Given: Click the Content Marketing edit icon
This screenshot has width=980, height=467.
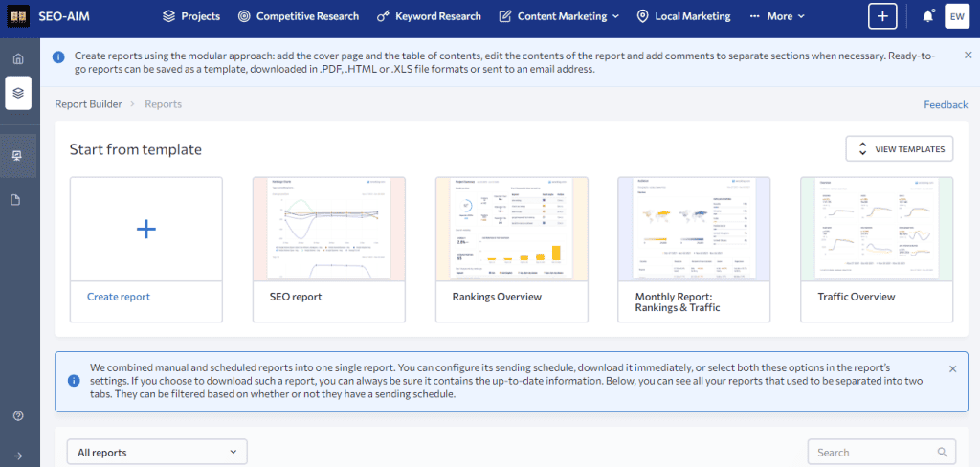Looking at the screenshot, I should coord(505,16).
